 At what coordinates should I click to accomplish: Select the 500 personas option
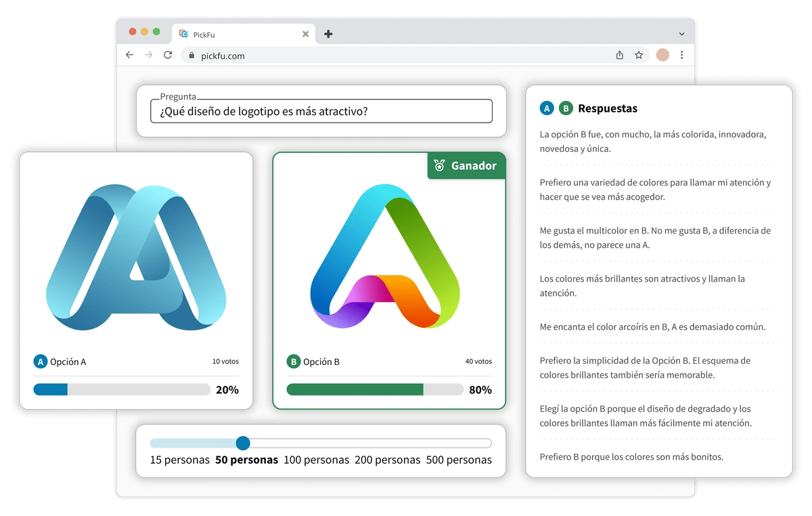pos(459,460)
